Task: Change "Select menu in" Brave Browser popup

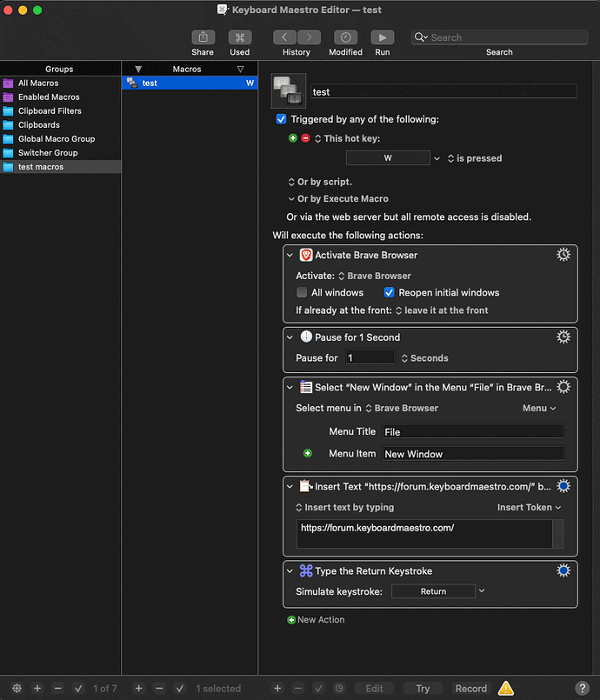Action: pyautogui.click(x=402, y=408)
